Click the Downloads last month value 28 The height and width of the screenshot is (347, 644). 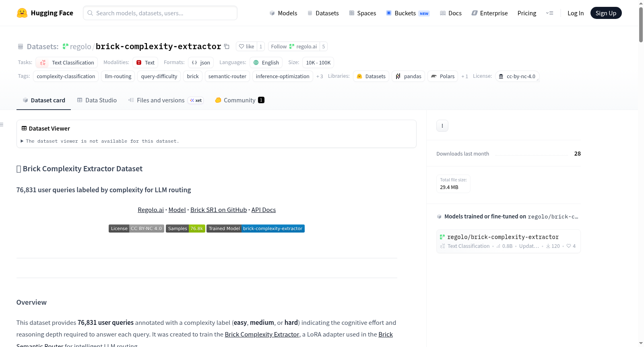point(578,154)
